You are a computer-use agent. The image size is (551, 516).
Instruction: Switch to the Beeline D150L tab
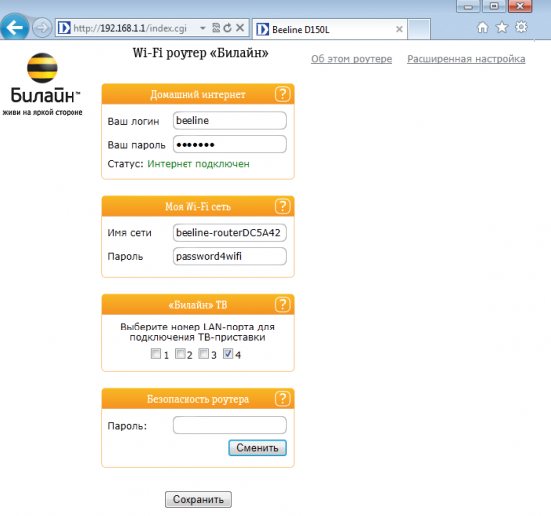330,29
